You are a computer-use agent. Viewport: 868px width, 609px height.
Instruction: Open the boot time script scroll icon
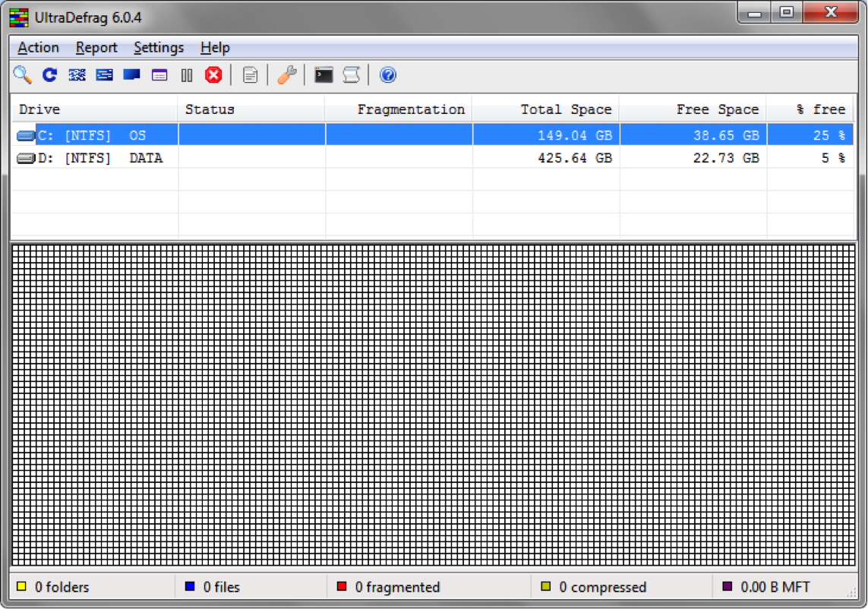tap(352, 74)
